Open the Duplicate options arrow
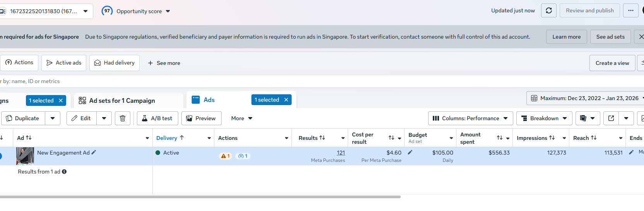This screenshot has height=211, width=644. click(53, 118)
